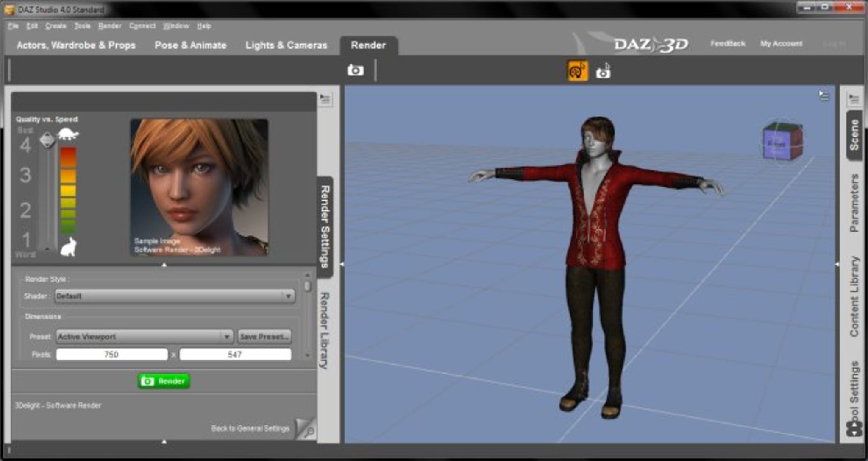Open the Connect menu
This screenshot has height=461, width=868.
142,26
